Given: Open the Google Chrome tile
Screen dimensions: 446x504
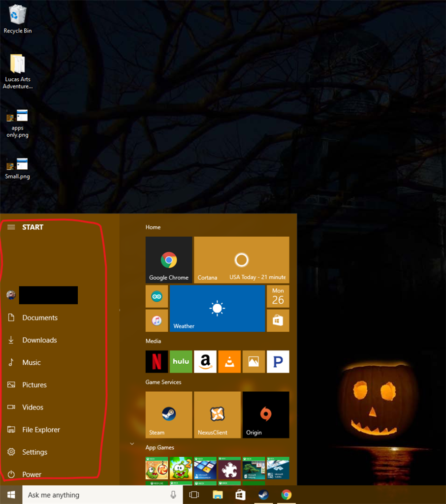Looking at the screenshot, I should [169, 260].
